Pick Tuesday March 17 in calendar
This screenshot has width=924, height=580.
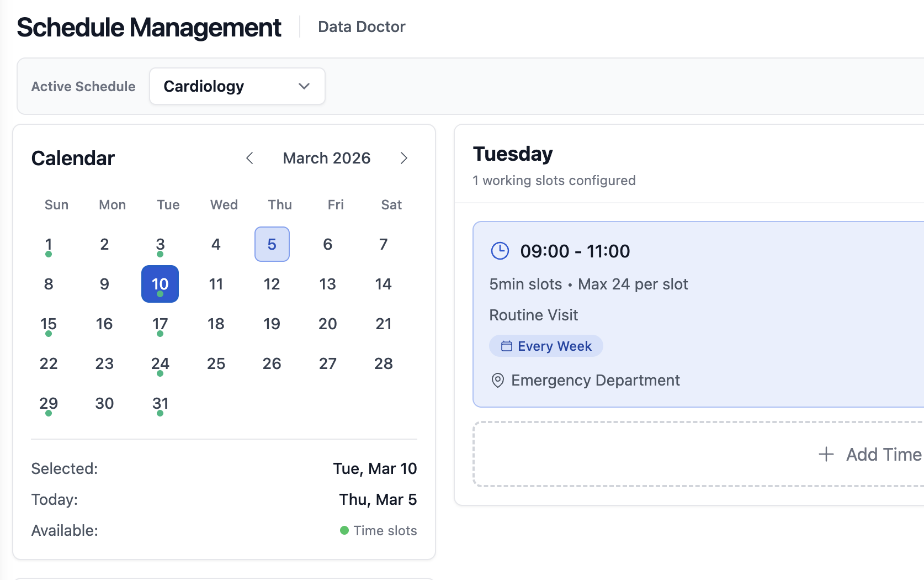pyautogui.click(x=160, y=324)
